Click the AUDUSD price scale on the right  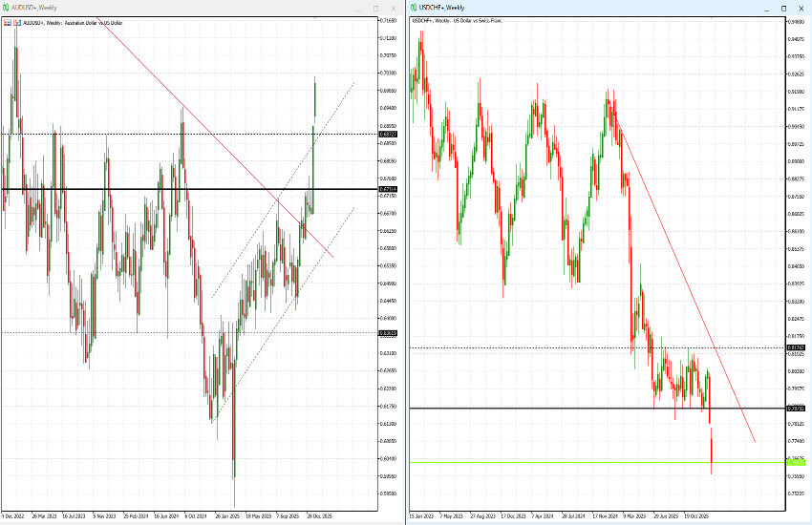point(388,286)
